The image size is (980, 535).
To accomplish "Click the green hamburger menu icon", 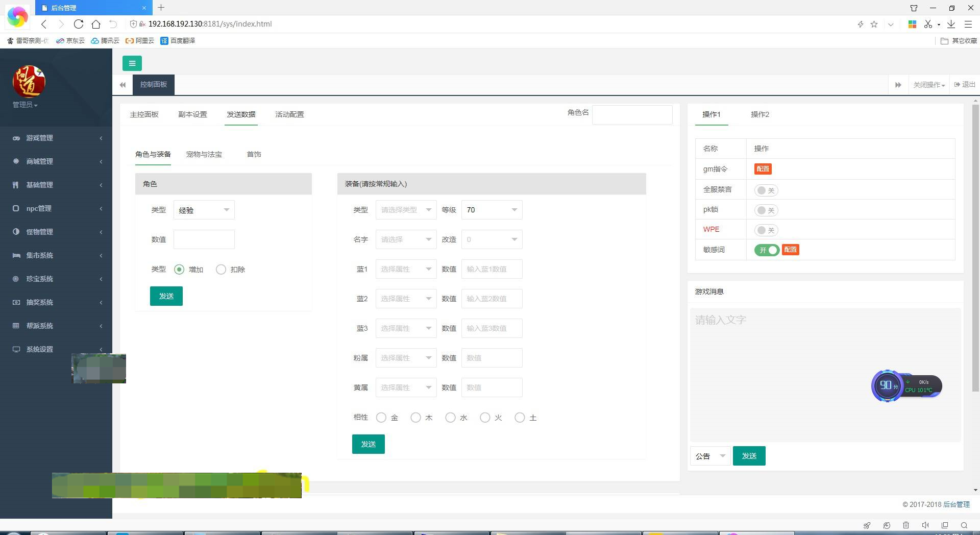I will coord(132,63).
